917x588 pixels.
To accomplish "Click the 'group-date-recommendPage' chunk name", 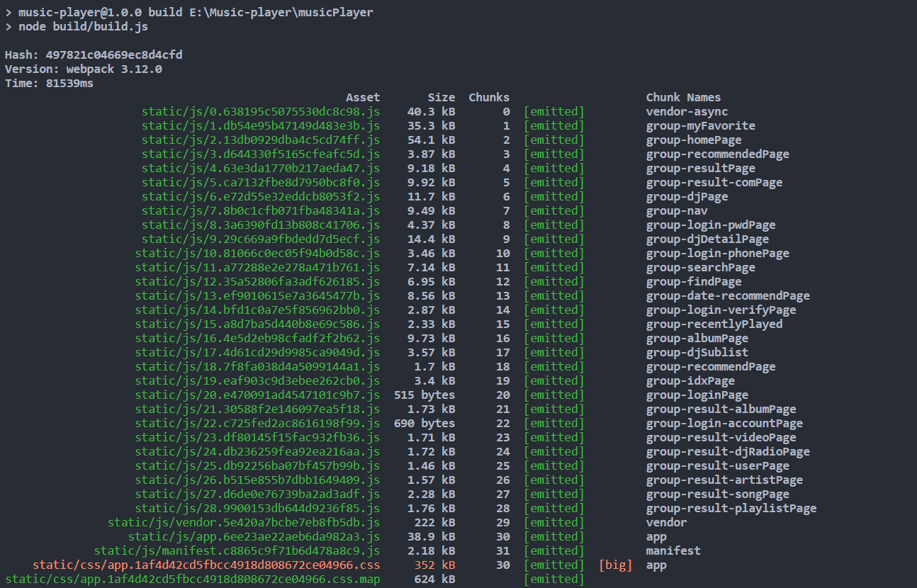I will [x=728, y=296].
